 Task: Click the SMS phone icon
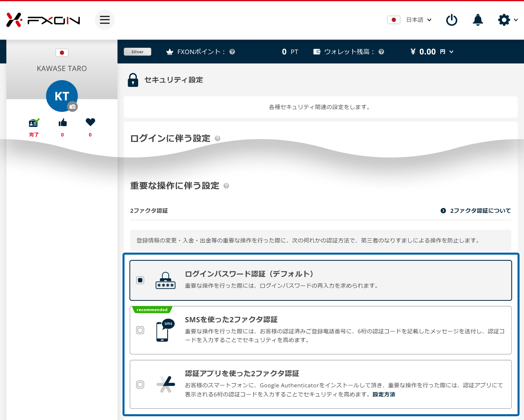pos(165,330)
